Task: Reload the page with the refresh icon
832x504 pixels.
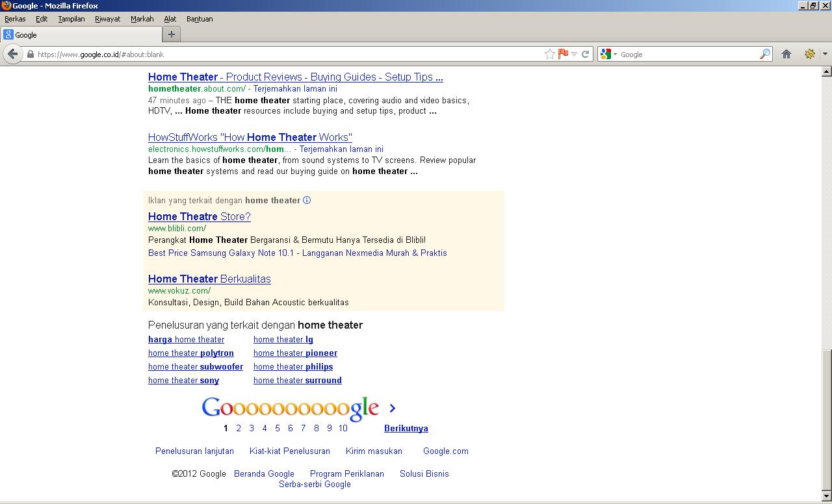Action: [x=585, y=54]
